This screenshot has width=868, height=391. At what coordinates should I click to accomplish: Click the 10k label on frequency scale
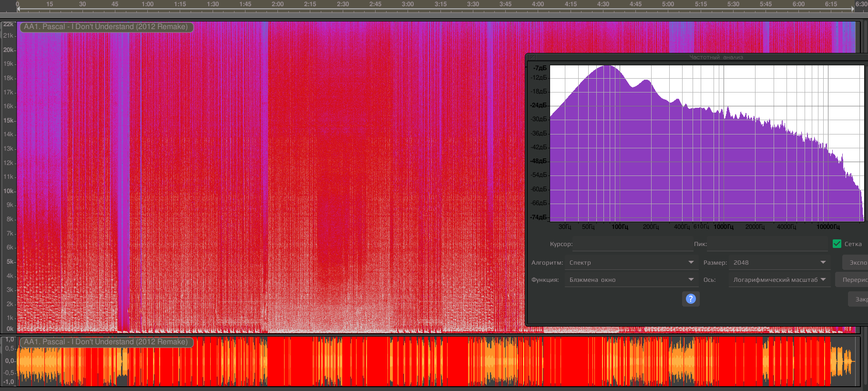tap(9, 191)
